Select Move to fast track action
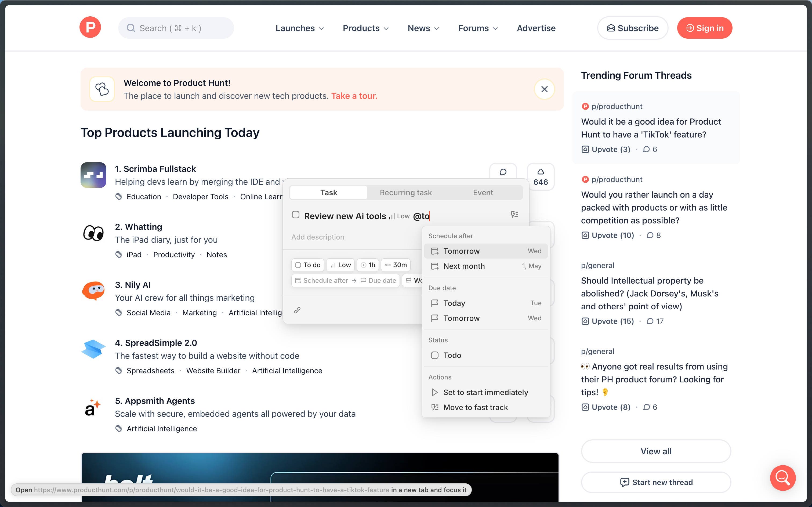812x507 pixels. pyautogui.click(x=485, y=407)
